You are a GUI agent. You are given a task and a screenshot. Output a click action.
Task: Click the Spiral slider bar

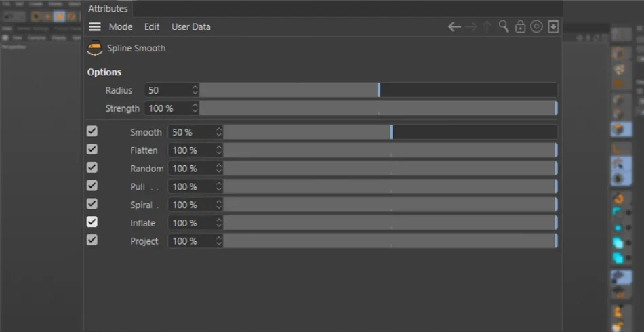click(x=390, y=205)
